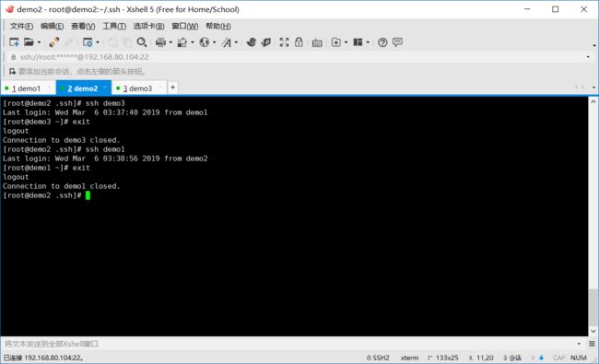The height and width of the screenshot is (364, 599).
Task: Open the compose bar target dropdown arrow
Action: 579,344
